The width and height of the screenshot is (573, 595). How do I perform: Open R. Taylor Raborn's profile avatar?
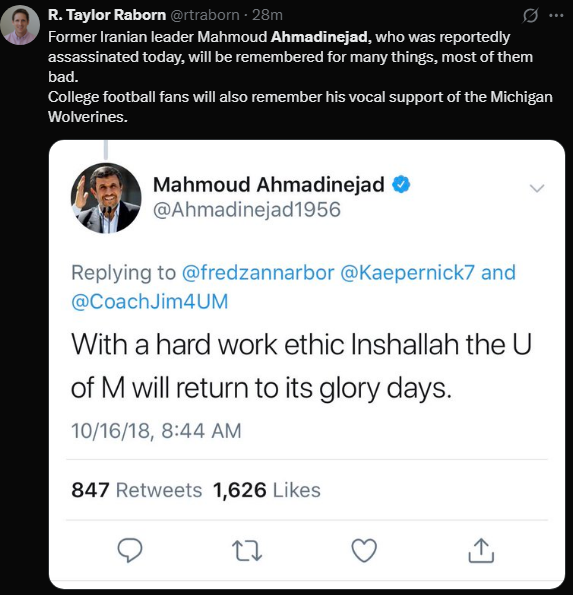click(20, 25)
